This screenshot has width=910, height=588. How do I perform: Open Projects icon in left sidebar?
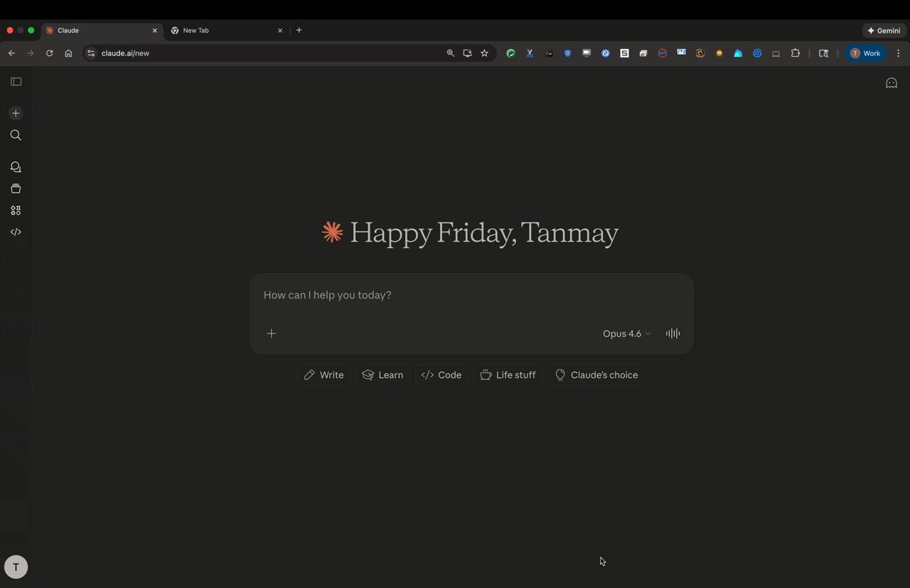click(x=16, y=189)
